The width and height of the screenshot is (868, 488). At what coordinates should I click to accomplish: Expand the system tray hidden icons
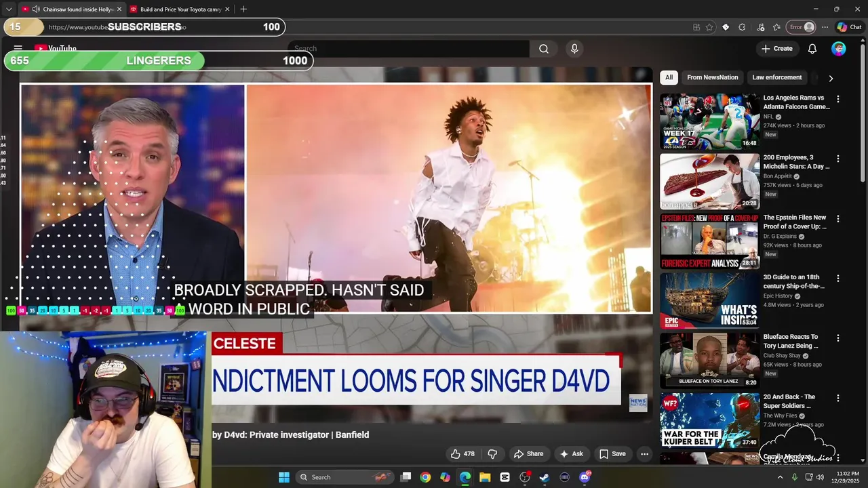[780, 477]
